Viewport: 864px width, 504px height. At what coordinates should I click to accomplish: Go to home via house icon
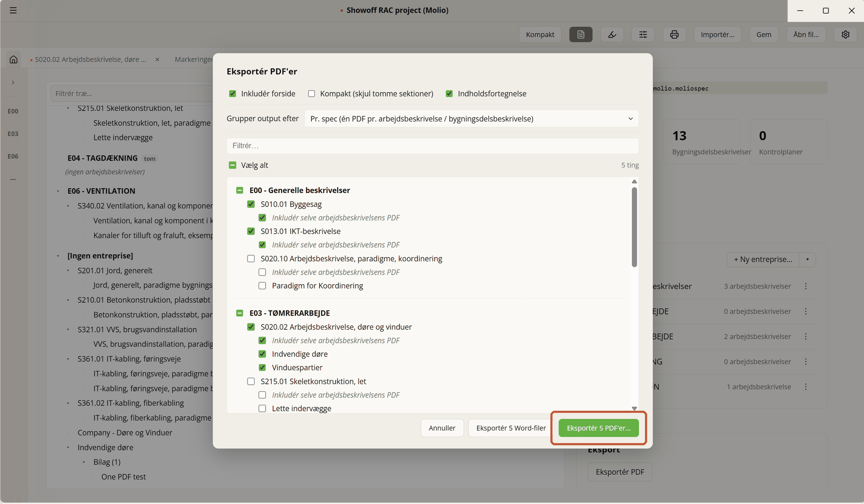[13, 59]
